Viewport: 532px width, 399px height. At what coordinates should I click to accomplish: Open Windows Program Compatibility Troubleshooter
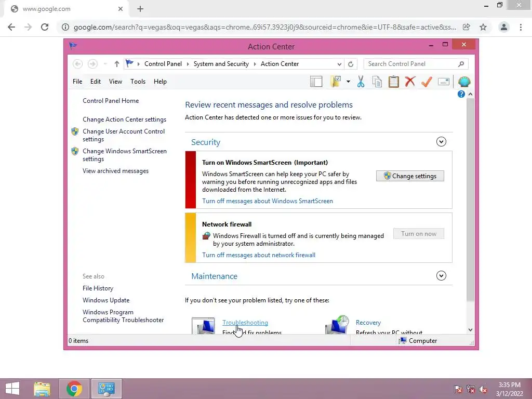click(123, 316)
